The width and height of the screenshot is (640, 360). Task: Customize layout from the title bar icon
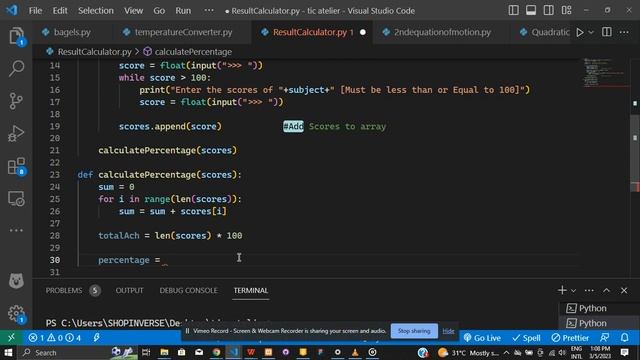tap(567, 10)
